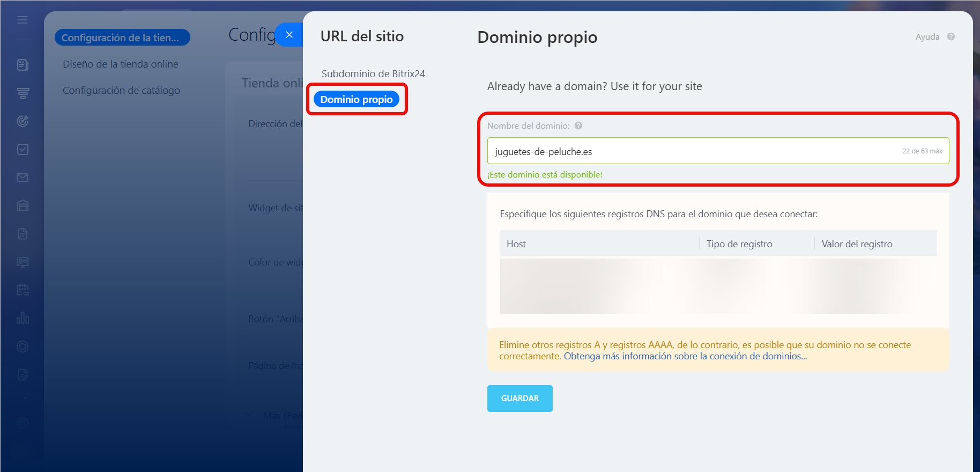Open the domain connection information link
The image size is (980, 472).
coord(685,356)
